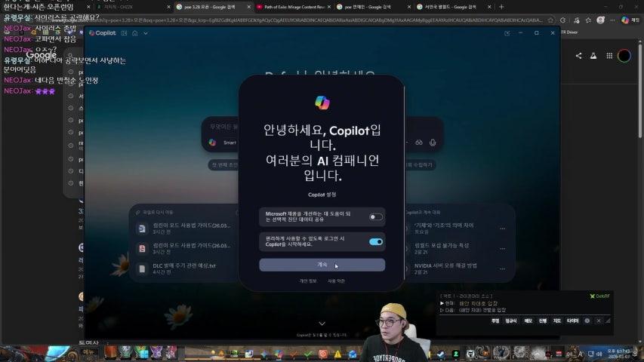Viewport: 644px width, 362px height.
Task: Close the Path of Exile Mirage browser tab
Action: (x=329, y=7)
